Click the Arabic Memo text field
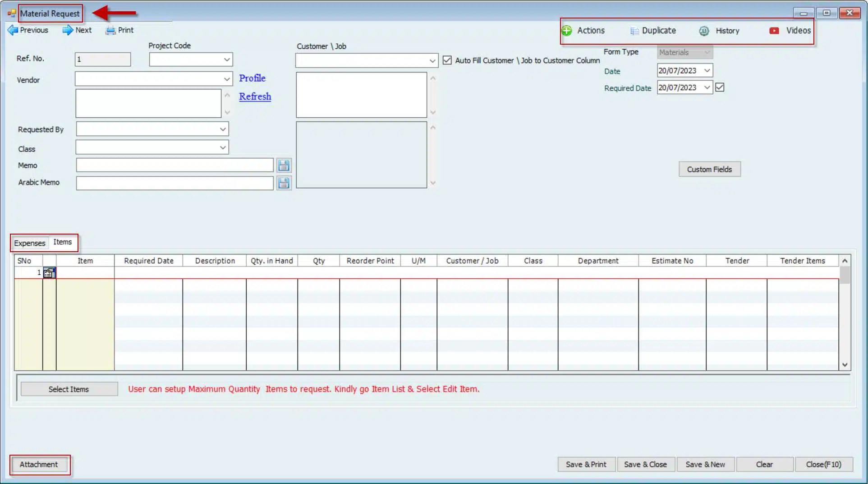 [x=175, y=183]
